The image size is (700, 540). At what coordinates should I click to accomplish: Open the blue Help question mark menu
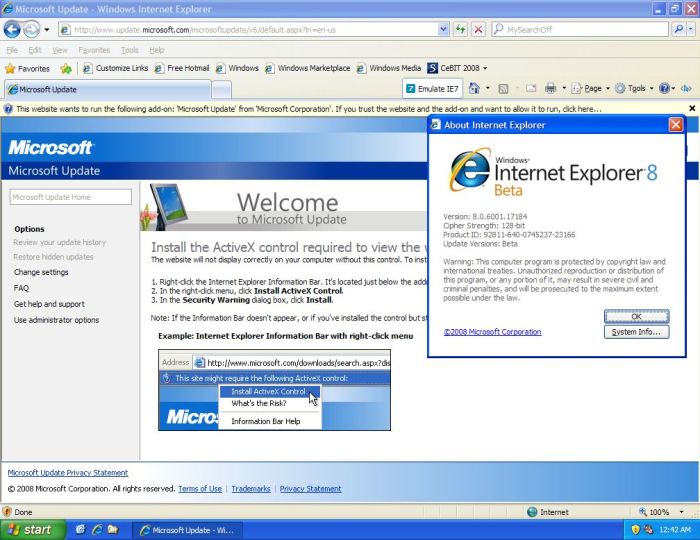(x=667, y=88)
